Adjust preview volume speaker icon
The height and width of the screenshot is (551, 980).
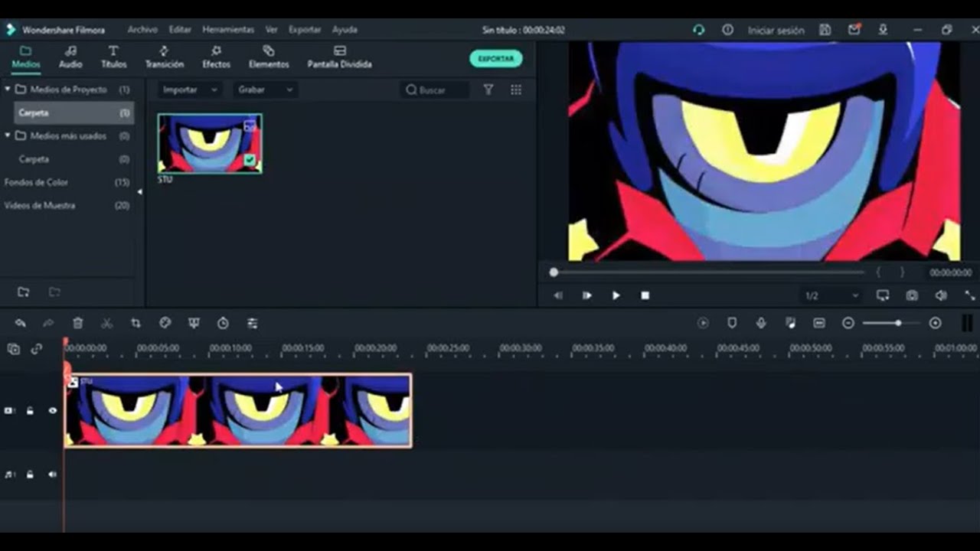coord(941,295)
